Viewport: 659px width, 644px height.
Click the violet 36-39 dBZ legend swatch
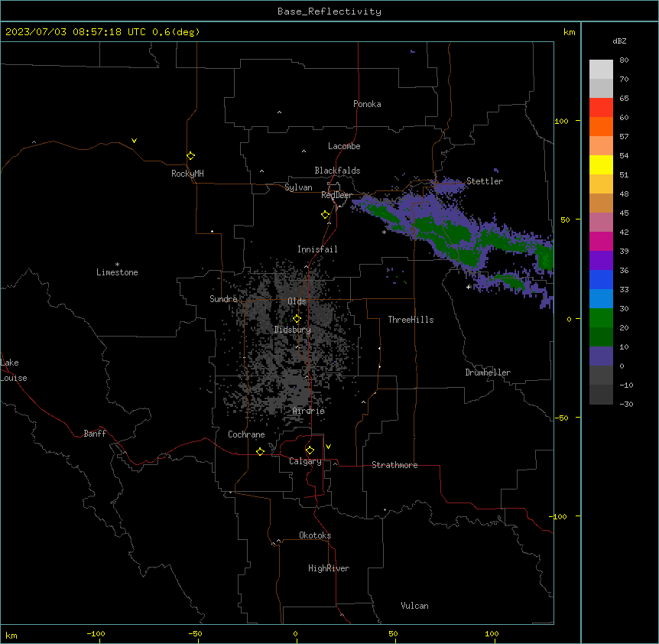coord(601,261)
